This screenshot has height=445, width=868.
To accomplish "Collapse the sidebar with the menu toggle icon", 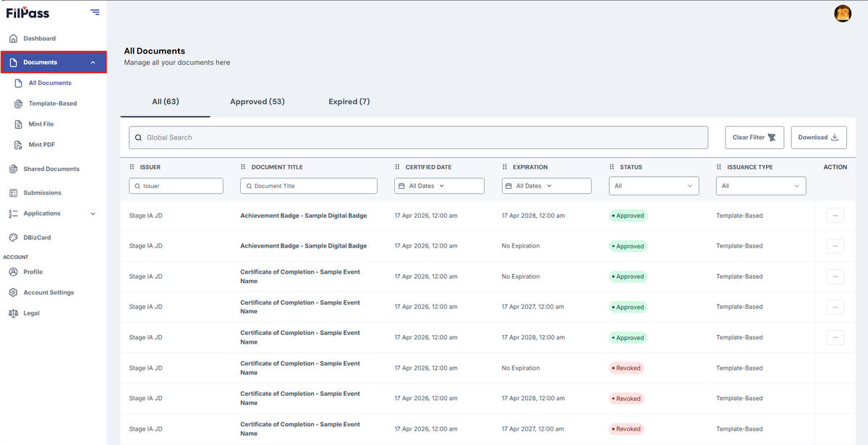I will coord(95,12).
